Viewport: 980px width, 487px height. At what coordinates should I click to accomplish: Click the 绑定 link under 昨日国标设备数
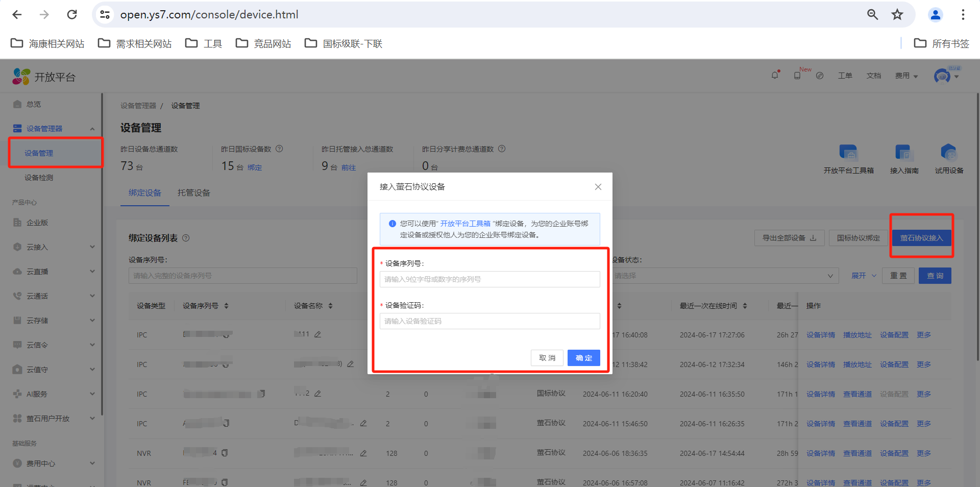[255, 167]
